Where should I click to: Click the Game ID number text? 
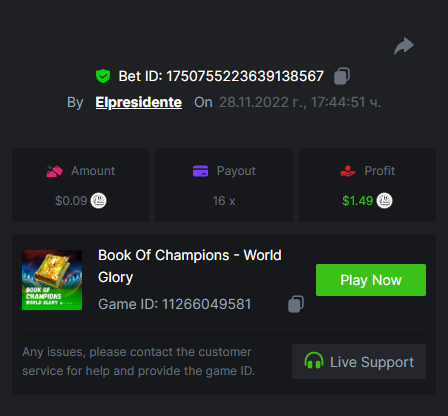[x=206, y=304]
